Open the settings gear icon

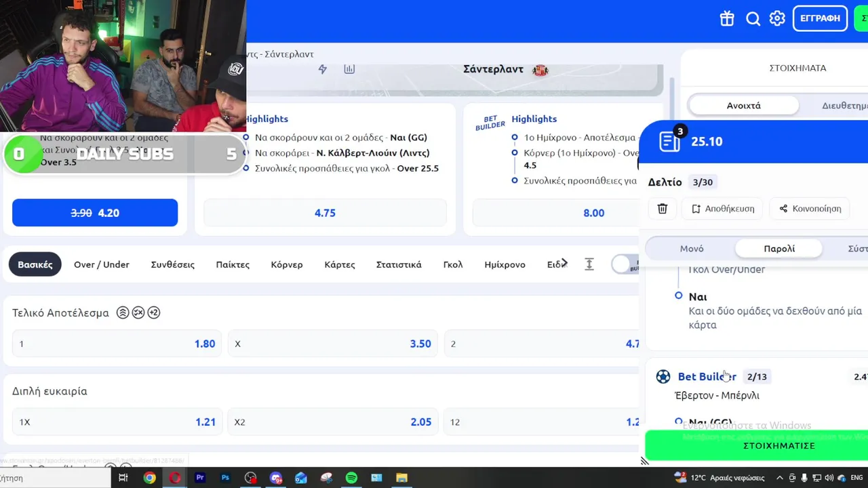(x=777, y=18)
